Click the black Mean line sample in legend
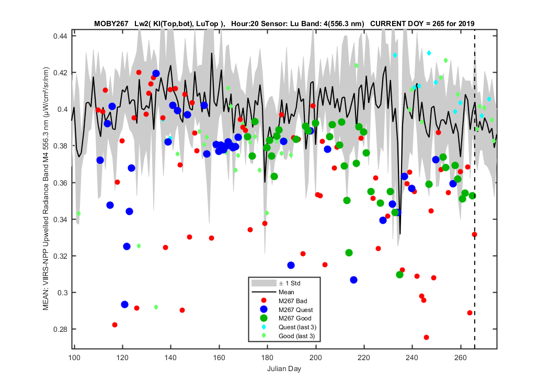Viewport: 549px width, 392px height. pos(264,292)
